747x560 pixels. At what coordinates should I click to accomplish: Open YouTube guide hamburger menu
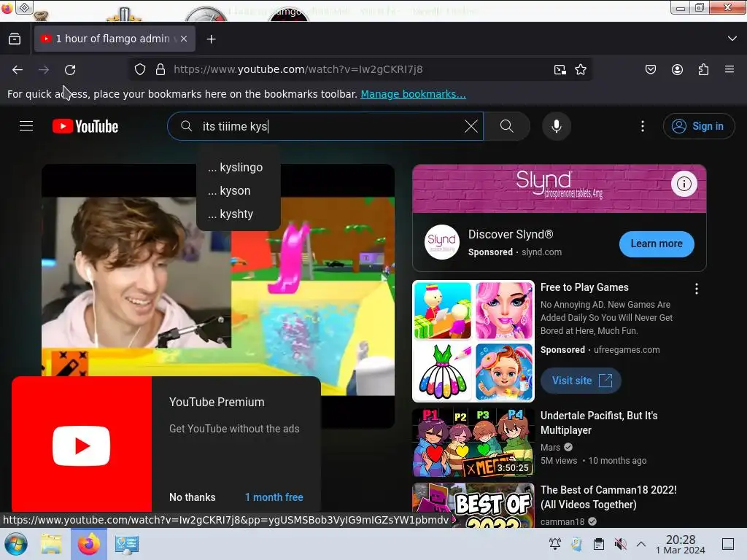click(x=26, y=126)
